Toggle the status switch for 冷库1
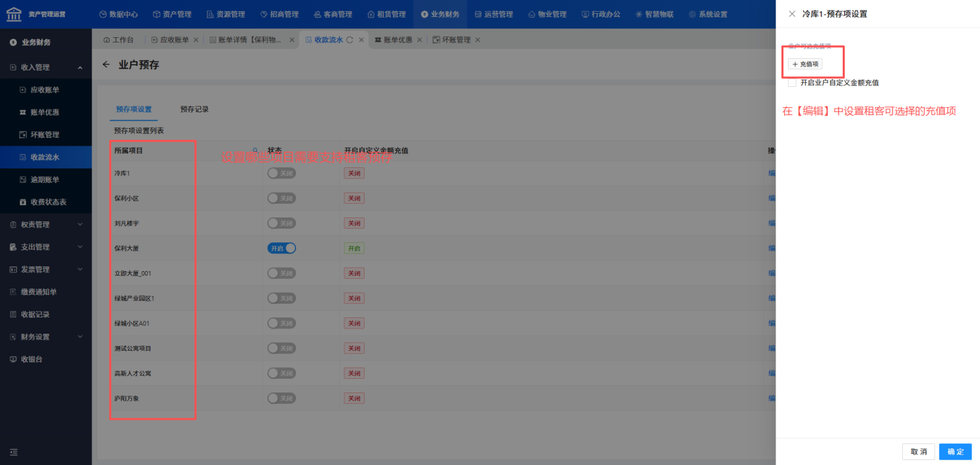The width and height of the screenshot is (980, 465). coord(282,173)
